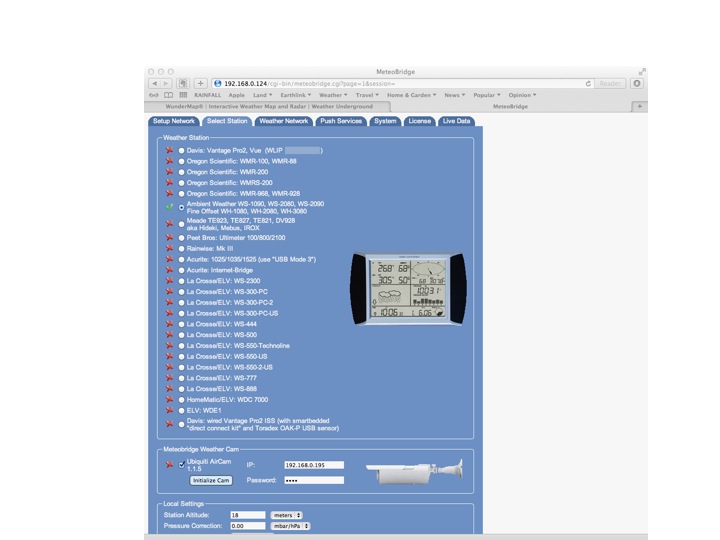Select Davis Vantage Pro2, Vue radio button
Viewport: 720px width, 540px height.
point(181,150)
